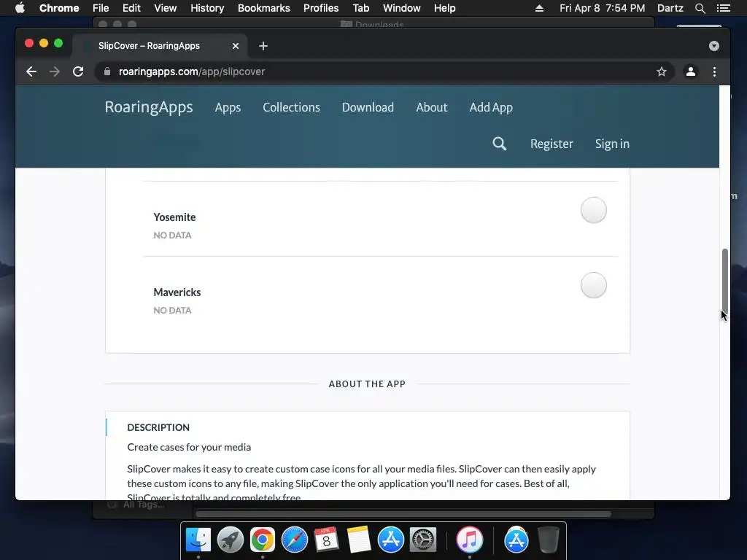The width and height of the screenshot is (747, 560).
Task: Click the Chrome icon in the Dock
Action: coord(263,540)
